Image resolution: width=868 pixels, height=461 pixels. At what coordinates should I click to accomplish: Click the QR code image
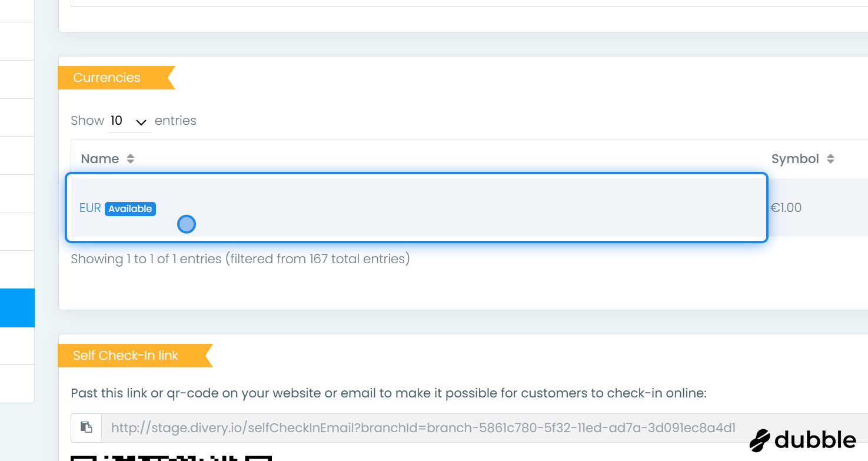coord(171,457)
